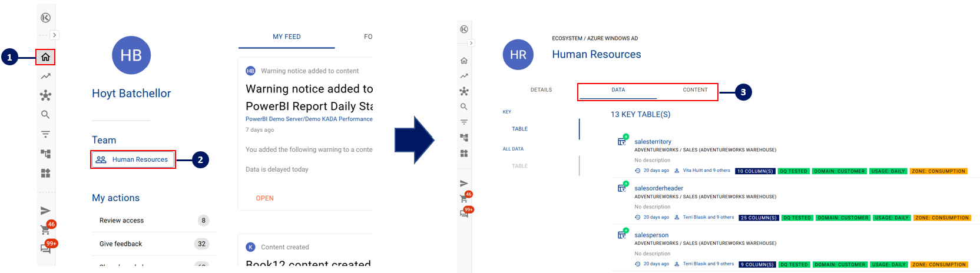This screenshot has width=980, height=273.
Task: Expand the right panel sidebar chevron
Action: pos(471,43)
